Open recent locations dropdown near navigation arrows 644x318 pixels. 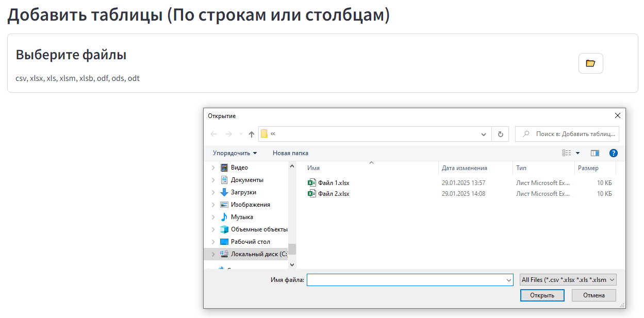(241, 134)
